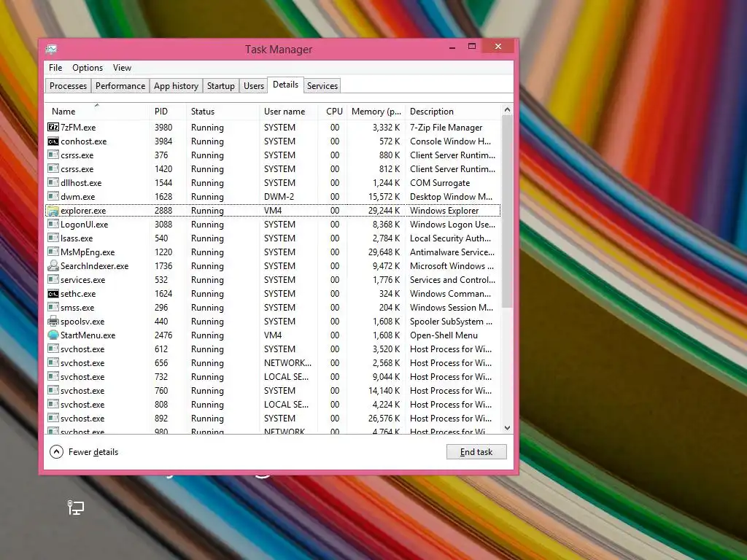Screen dimensions: 747x560
Task: Sort by the Description column header
Action: coord(453,111)
